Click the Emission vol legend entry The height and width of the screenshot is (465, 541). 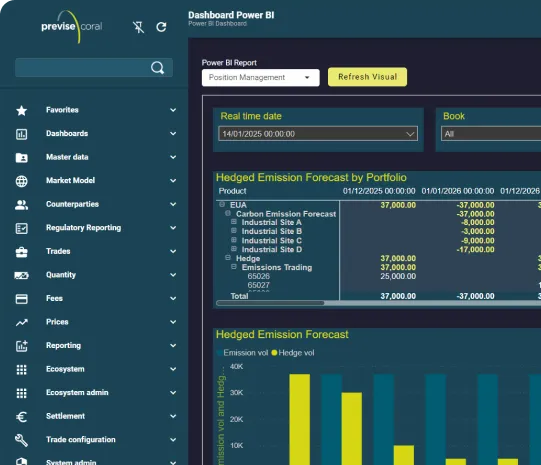pos(242,353)
